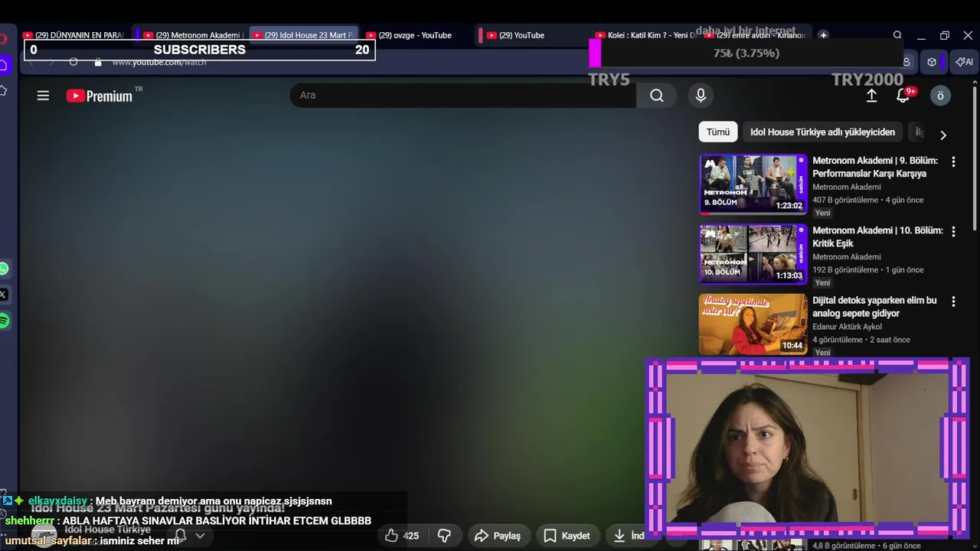Open the notifications bell with 9+ badge

(x=903, y=95)
